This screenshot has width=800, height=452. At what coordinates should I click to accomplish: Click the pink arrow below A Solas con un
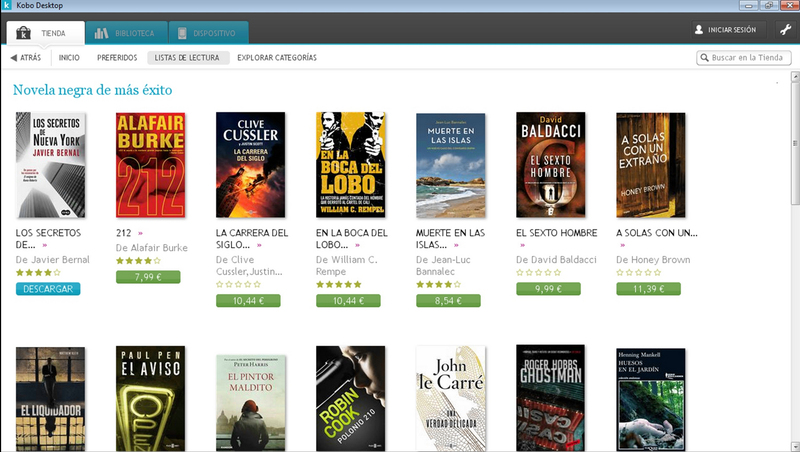622,245
